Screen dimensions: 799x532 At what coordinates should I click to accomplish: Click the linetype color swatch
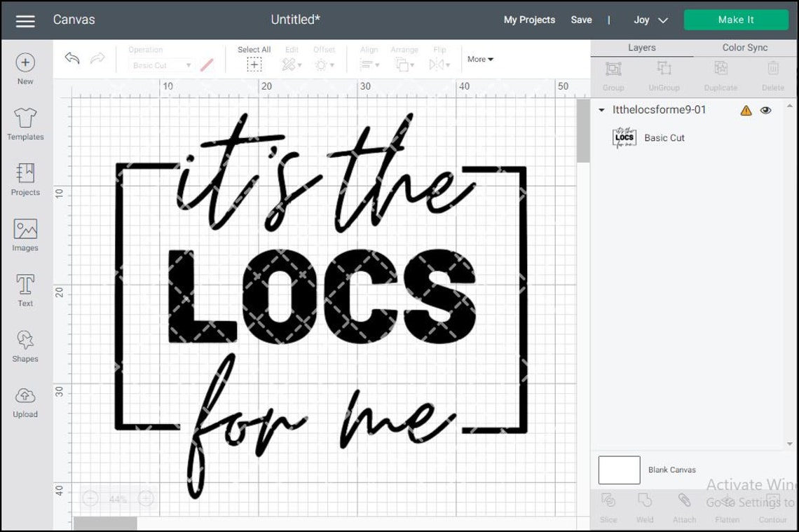pyautogui.click(x=207, y=65)
